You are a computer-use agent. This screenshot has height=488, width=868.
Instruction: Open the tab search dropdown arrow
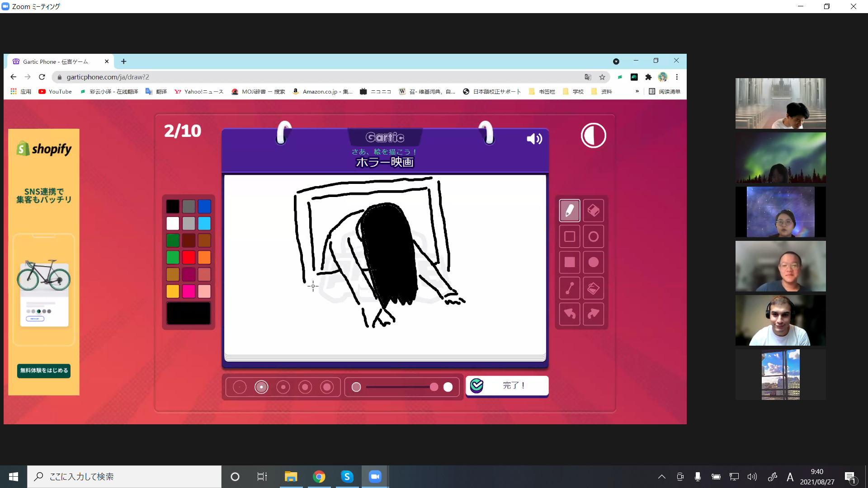tap(616, 61)
